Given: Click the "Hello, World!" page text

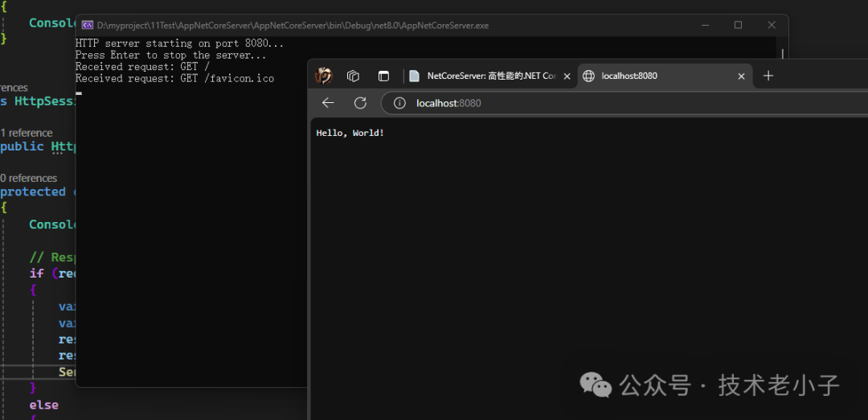Looking at the screenshot, I should point(350,133).
